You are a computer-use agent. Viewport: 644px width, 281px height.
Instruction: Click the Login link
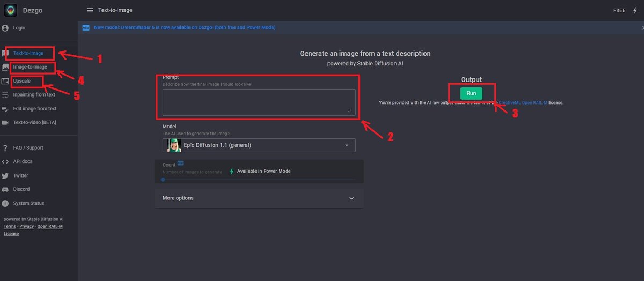[19, 28]
